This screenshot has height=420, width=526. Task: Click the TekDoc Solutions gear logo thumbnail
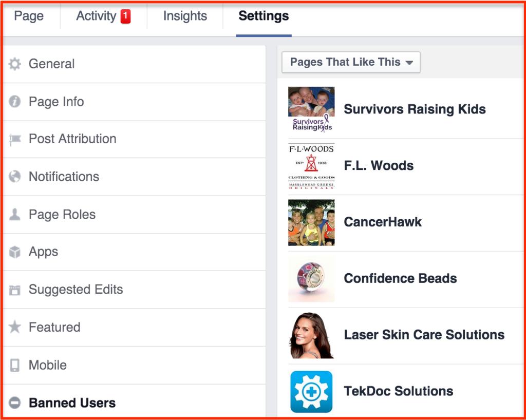(311, 392)
